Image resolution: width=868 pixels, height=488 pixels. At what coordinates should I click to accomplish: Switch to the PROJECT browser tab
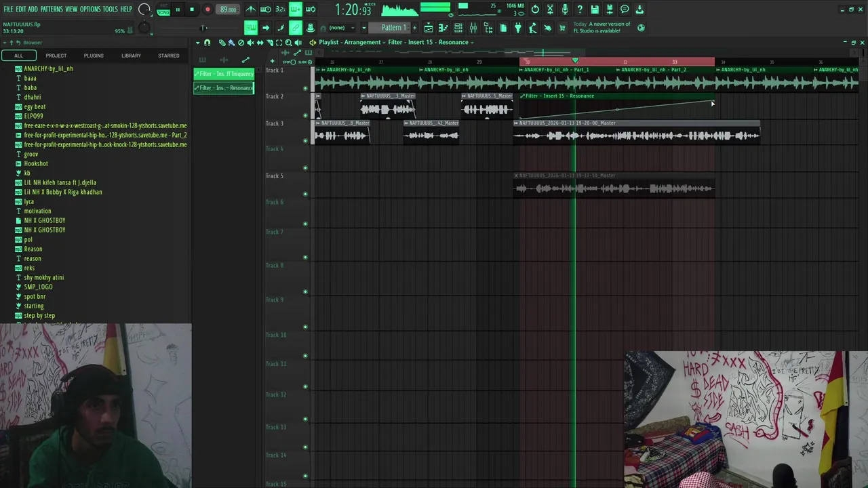pyautogui.click(x=56, y=56)
